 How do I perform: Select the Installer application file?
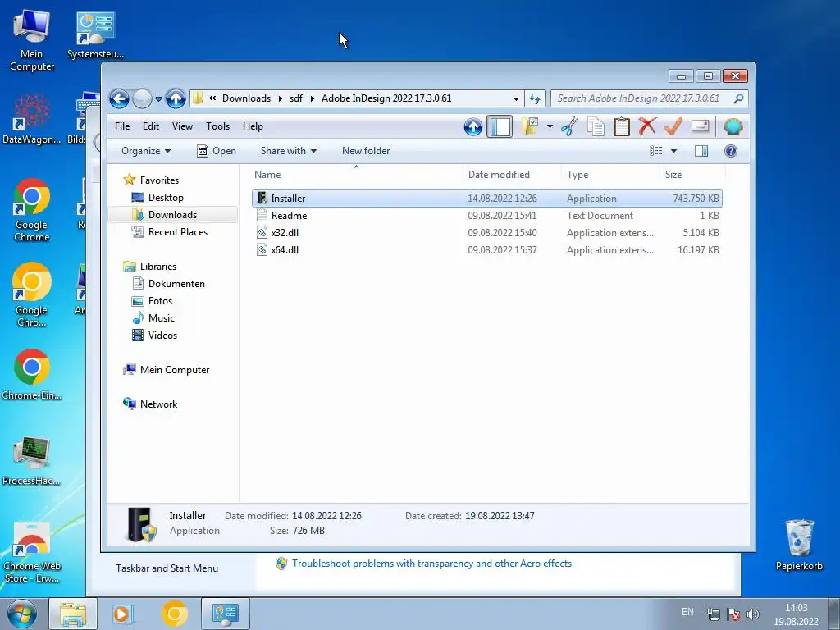487,199
